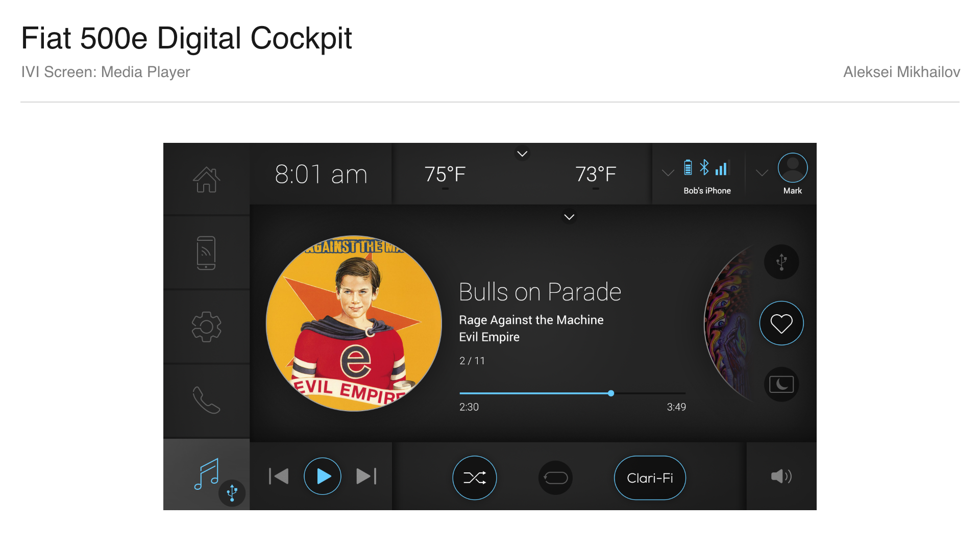Skip to the previous track
The image size is (980, 551).
click(x=279, y=477)
